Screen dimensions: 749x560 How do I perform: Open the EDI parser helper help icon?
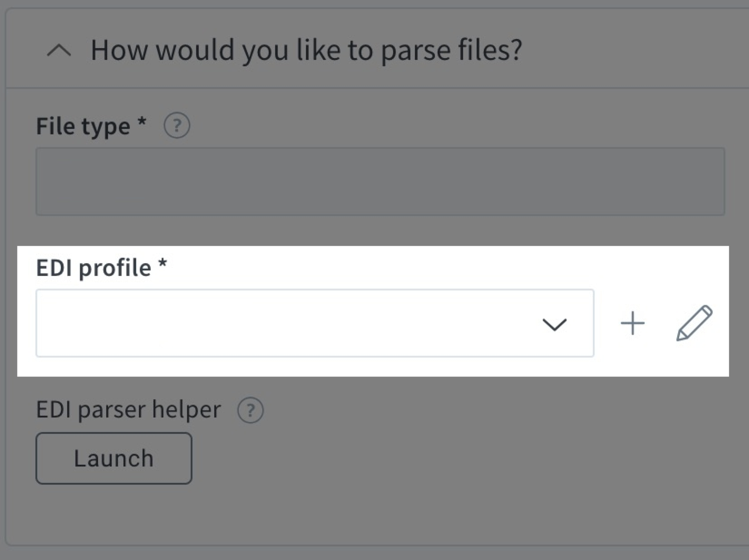(x=250, y=410)
